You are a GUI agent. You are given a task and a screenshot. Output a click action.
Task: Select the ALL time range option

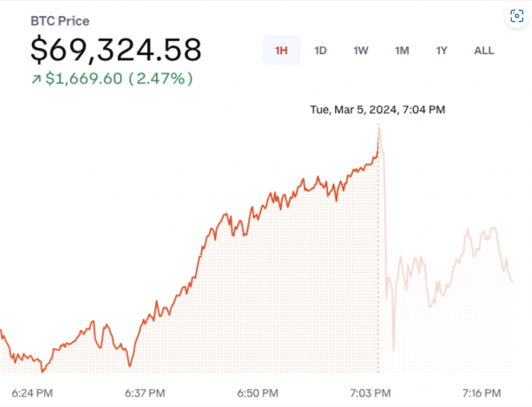pyautogui.click(x=484, y=51)
